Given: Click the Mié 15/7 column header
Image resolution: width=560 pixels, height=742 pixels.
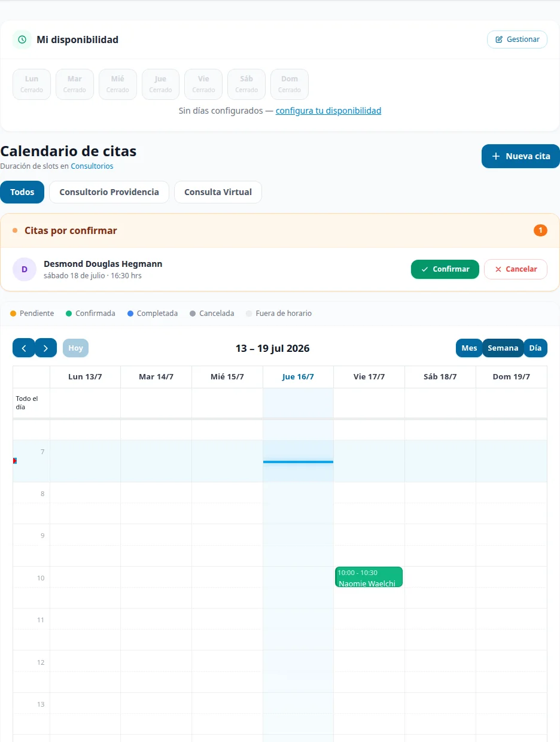Looking at the screenshot, I should (x=227, y=377).
